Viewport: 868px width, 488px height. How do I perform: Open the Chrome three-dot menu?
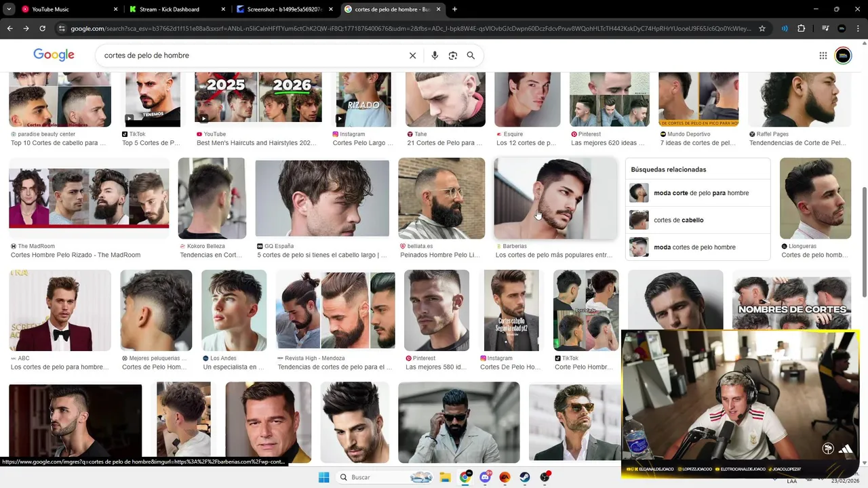pyautogui.click(x=858, y=28)
